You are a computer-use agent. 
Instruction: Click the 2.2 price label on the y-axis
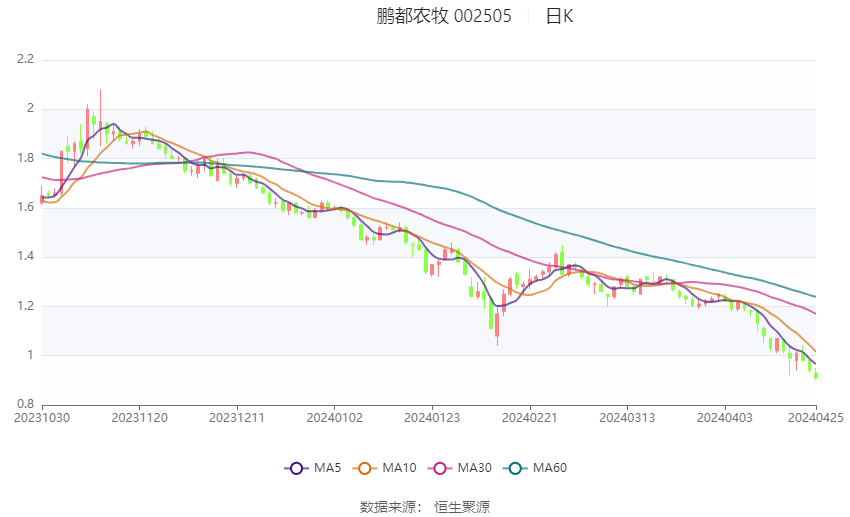coord(25,59)
